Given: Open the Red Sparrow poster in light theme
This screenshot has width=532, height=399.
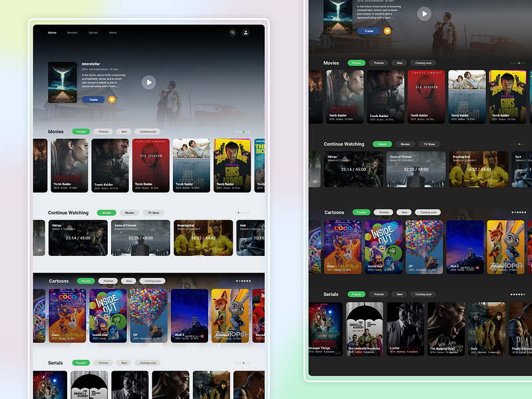Looking at the screenshot, I should [151, 166].
